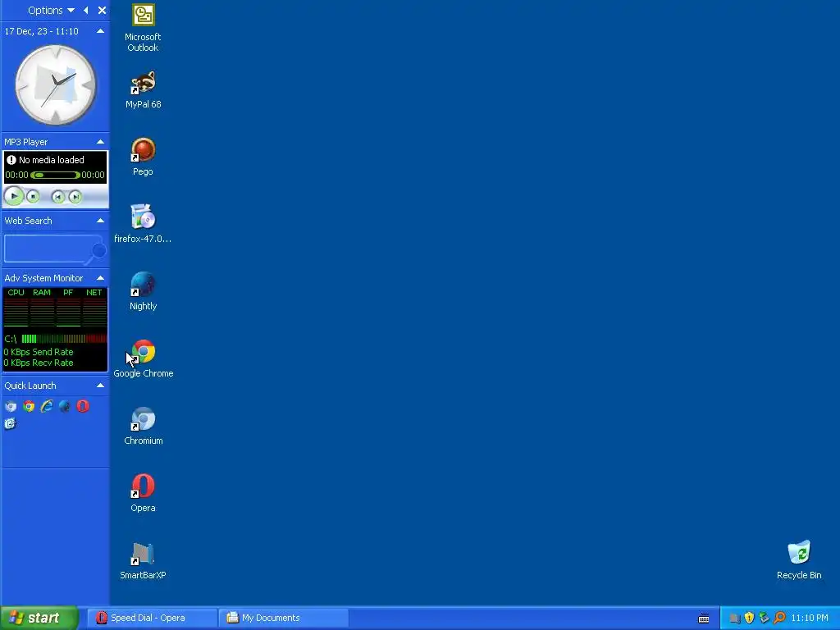The width and height of the screenshot is (840, 630).
Task: Click the '0 KBps Send Rate' text
Action: (x=39, y=352)
